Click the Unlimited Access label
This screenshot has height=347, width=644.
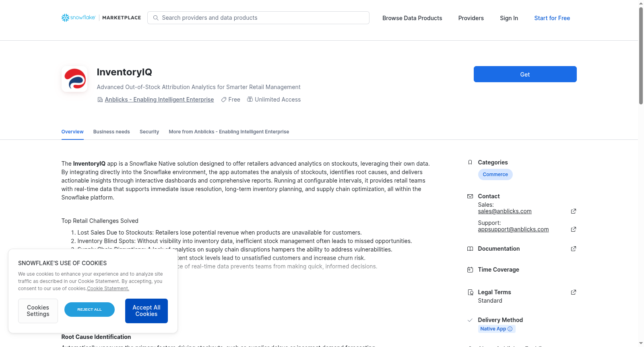[278, 100]
